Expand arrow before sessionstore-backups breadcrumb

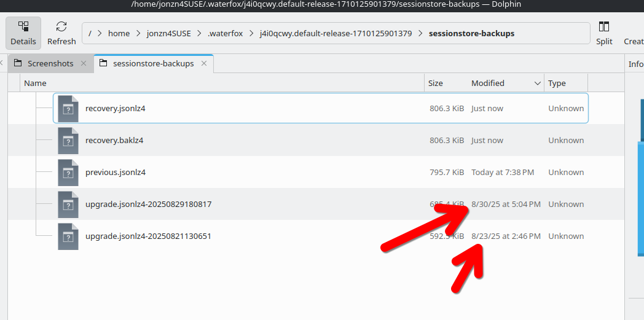[x=420, y=34]
